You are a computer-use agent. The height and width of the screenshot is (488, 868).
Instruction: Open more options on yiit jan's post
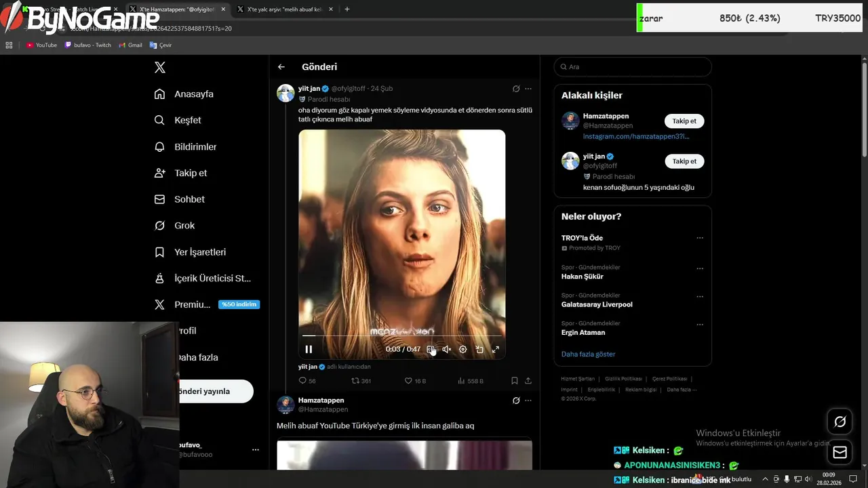point(528,89)
